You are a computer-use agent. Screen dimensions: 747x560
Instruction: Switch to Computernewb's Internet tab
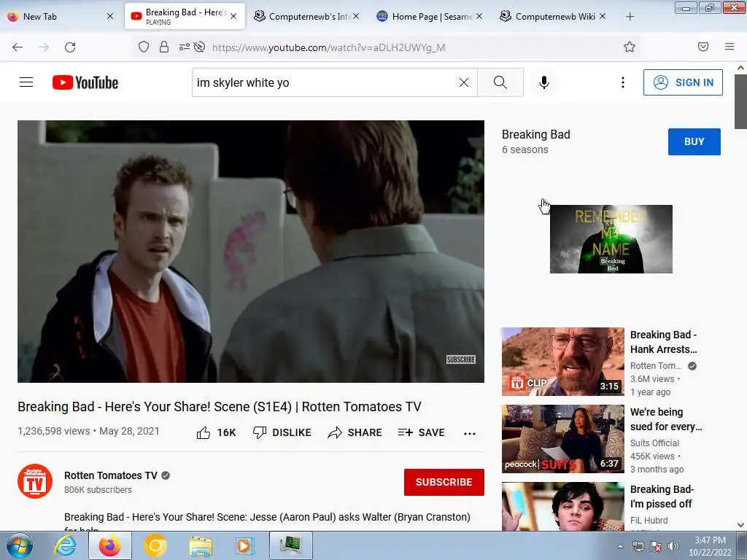[x=306, y=16]
